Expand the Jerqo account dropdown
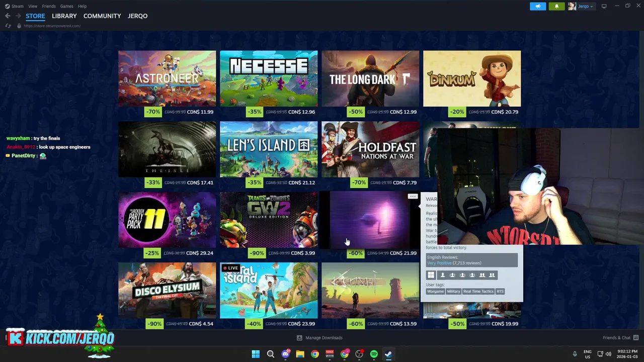This screenshot has width=644, height=362. pyautogui.click(x=586, y=6)
